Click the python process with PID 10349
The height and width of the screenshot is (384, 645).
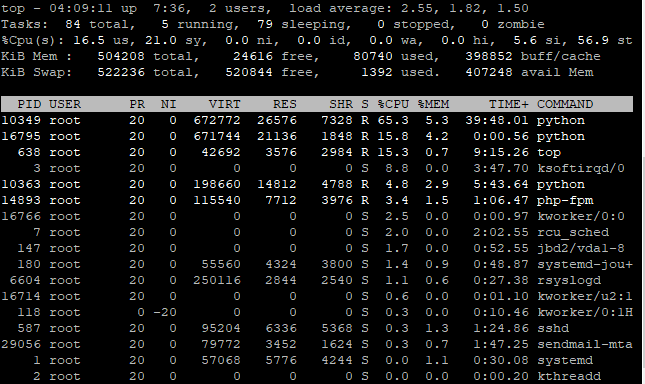click(x=317, y=120)
